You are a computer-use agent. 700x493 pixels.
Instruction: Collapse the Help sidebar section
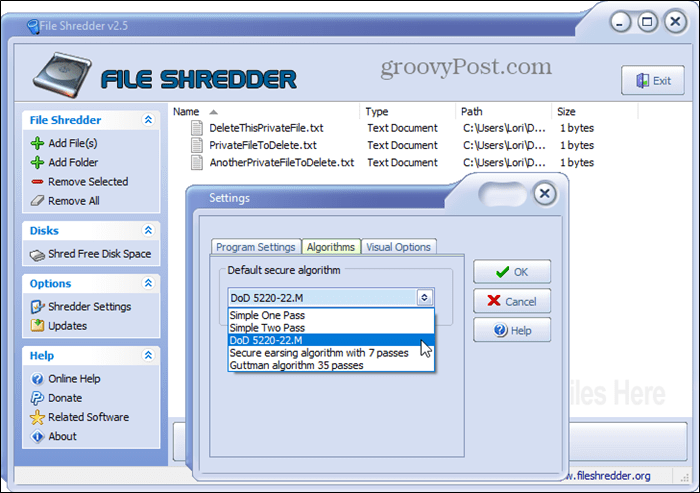[x=148, y=355]
